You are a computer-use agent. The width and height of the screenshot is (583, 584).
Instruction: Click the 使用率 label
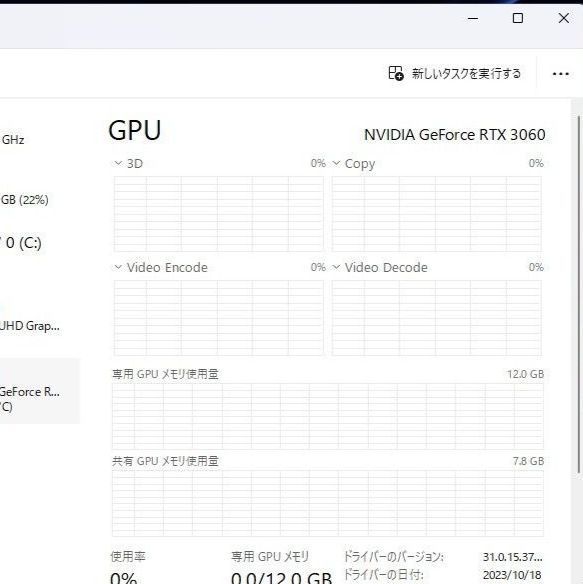coord(128,556)
